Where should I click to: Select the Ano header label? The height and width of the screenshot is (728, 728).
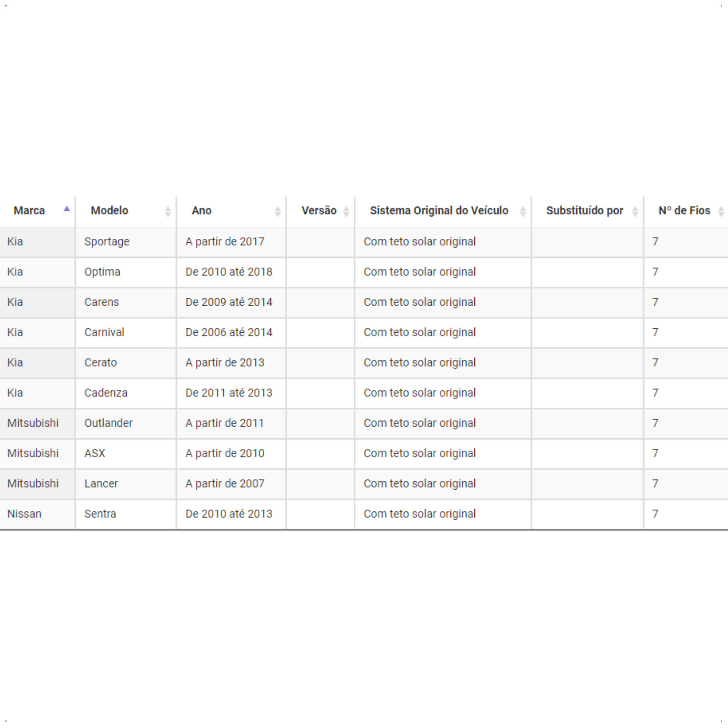click(202, 210)
